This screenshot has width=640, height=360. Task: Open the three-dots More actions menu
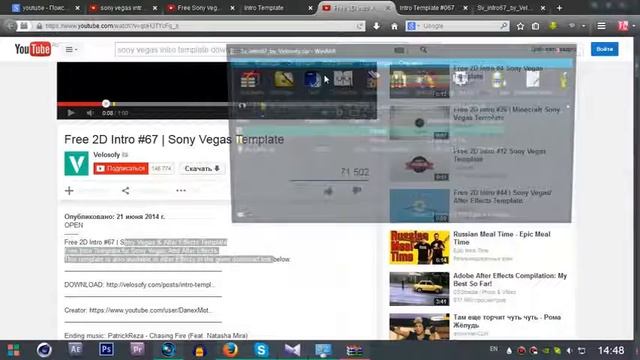coord(181,191)
